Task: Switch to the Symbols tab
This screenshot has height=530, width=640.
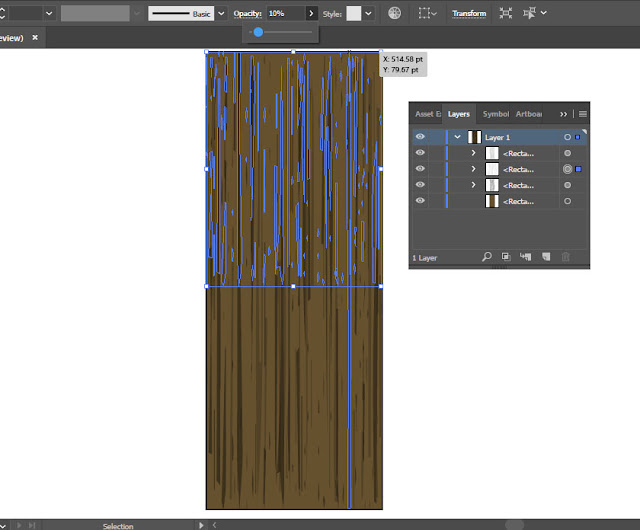Action: point(496,114)
